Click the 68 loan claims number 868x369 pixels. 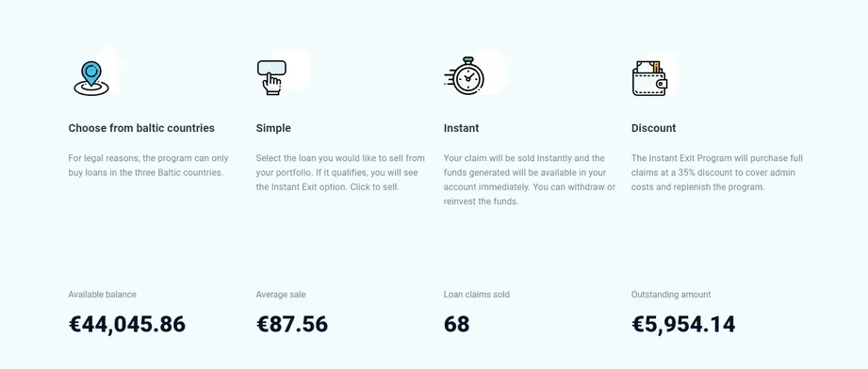pos(457,324)
